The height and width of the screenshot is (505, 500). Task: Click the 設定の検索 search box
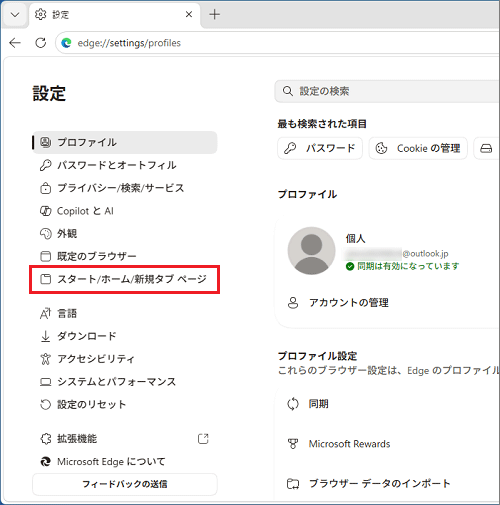pos(387,91)
